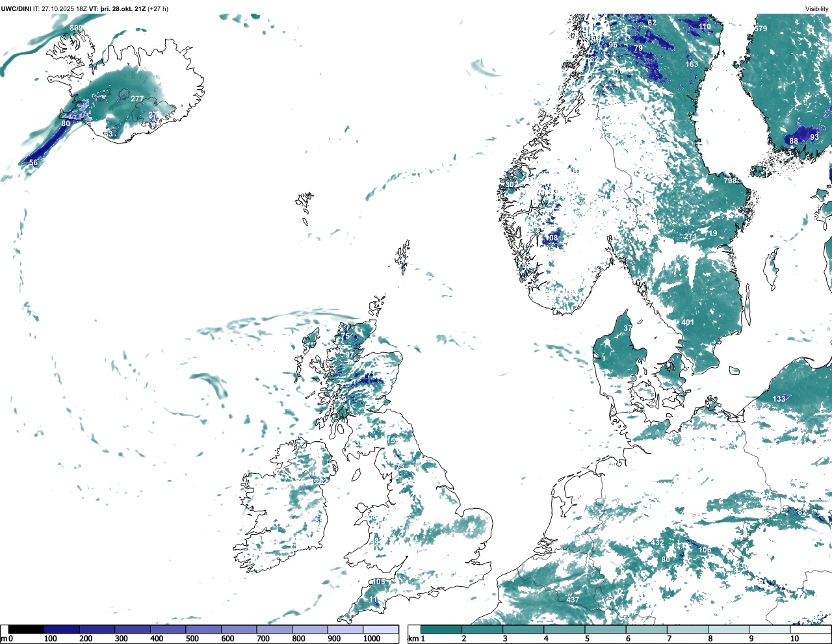Viewport: 832px width, 644px height.
Task: Click the '719' value near Stockholm
Action: (710, 233)
